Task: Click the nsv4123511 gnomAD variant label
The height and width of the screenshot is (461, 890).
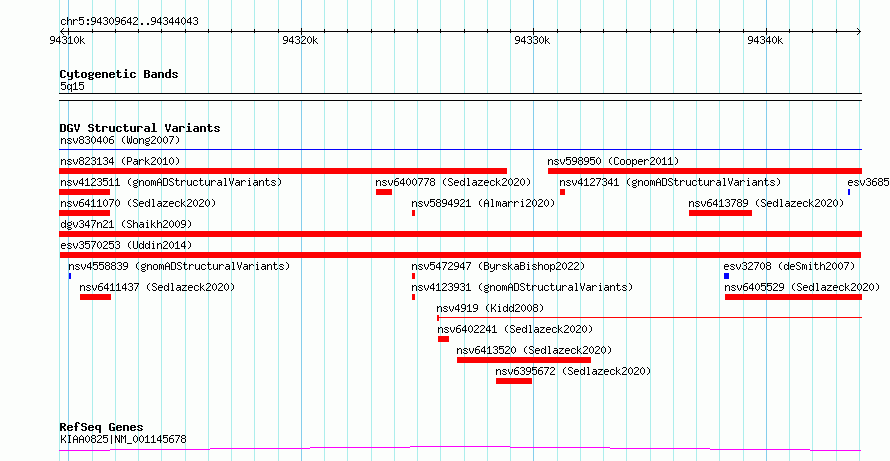Action: 171,182
